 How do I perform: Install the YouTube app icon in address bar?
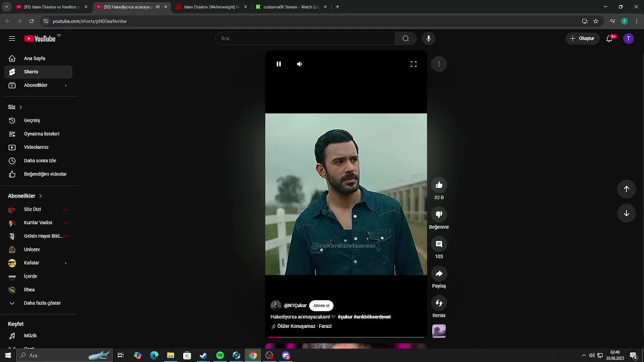tap(585, 21)
